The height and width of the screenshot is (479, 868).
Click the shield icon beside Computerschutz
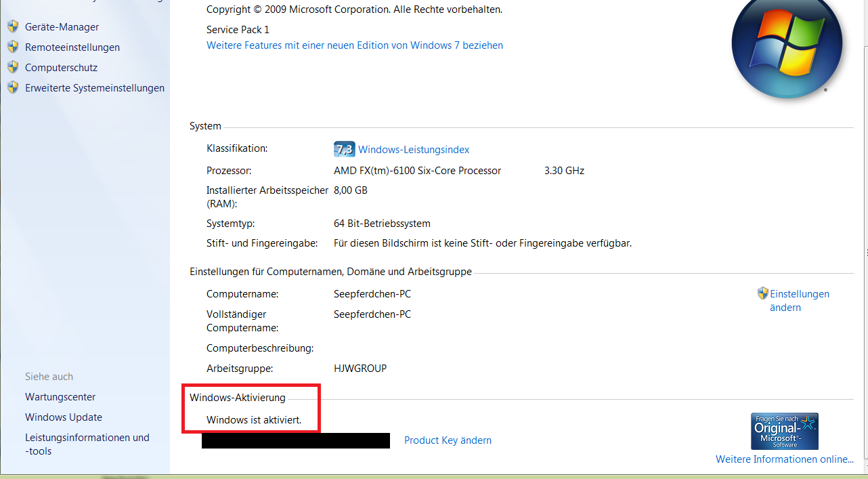click(13, 67)
